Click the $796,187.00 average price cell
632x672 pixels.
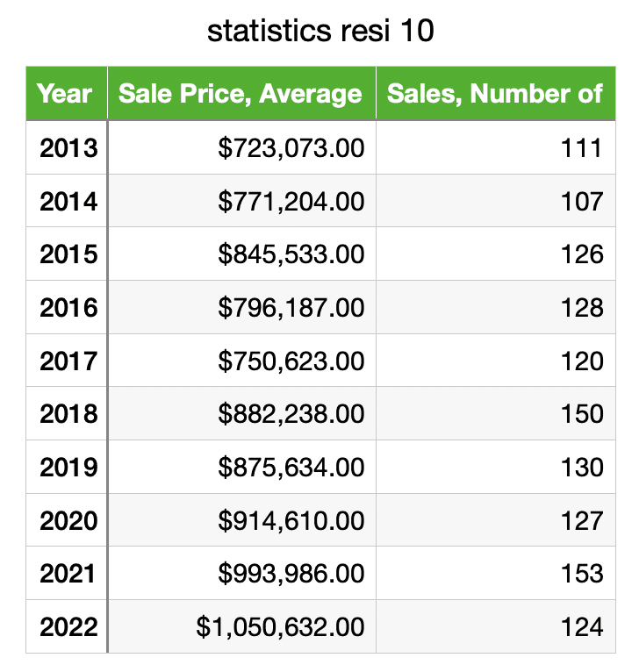[291, 307]
